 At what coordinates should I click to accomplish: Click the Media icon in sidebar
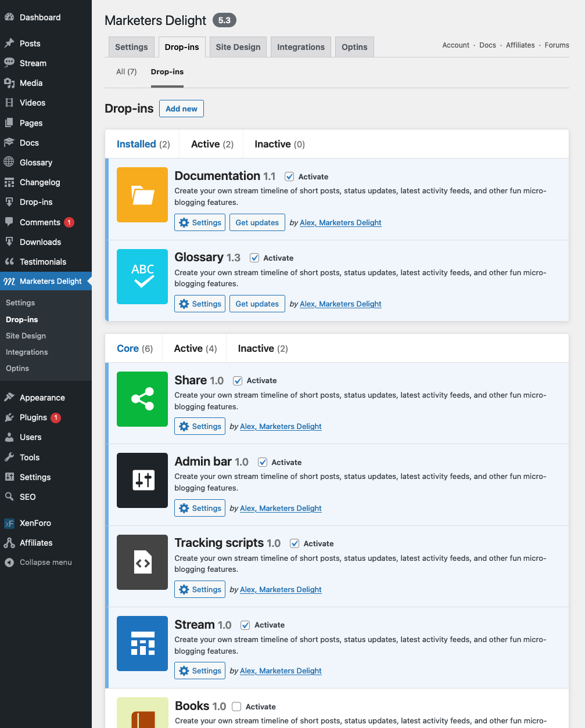point(9,83)
